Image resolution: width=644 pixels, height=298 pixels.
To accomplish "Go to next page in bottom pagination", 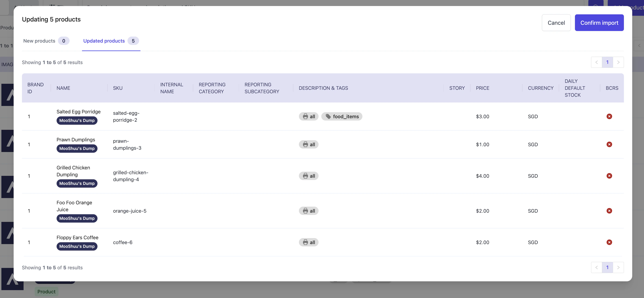I will pyautogui.click(x=618, y=267).
